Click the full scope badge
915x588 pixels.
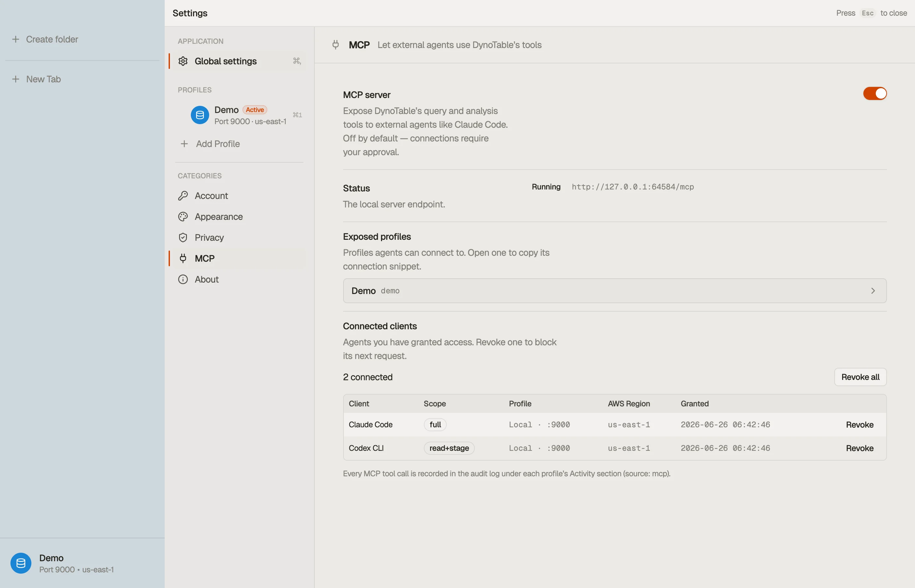click(x=435, y=425)
